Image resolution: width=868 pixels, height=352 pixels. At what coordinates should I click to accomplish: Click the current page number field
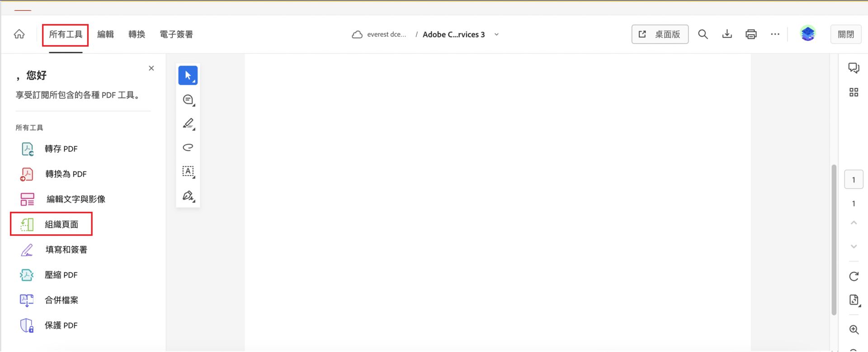coord(854,180)
